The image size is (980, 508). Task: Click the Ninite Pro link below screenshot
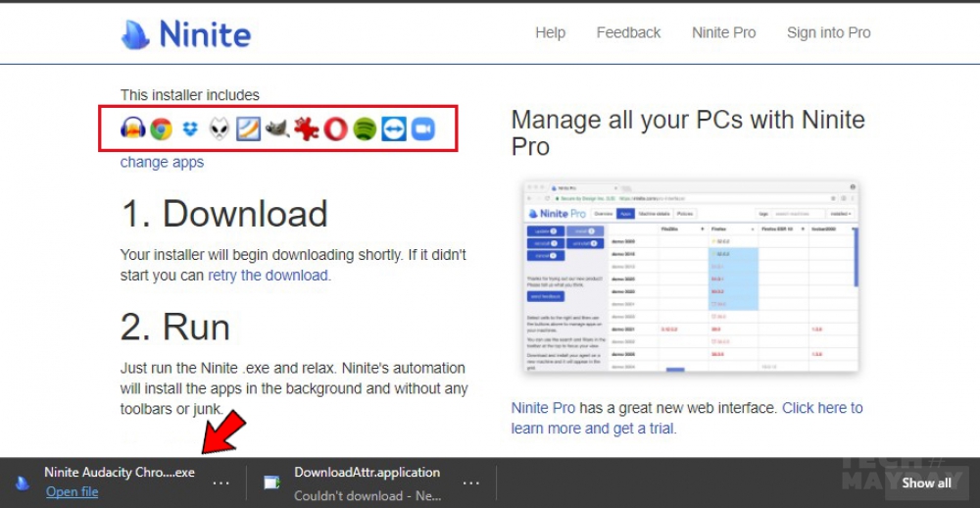(543, 408)
